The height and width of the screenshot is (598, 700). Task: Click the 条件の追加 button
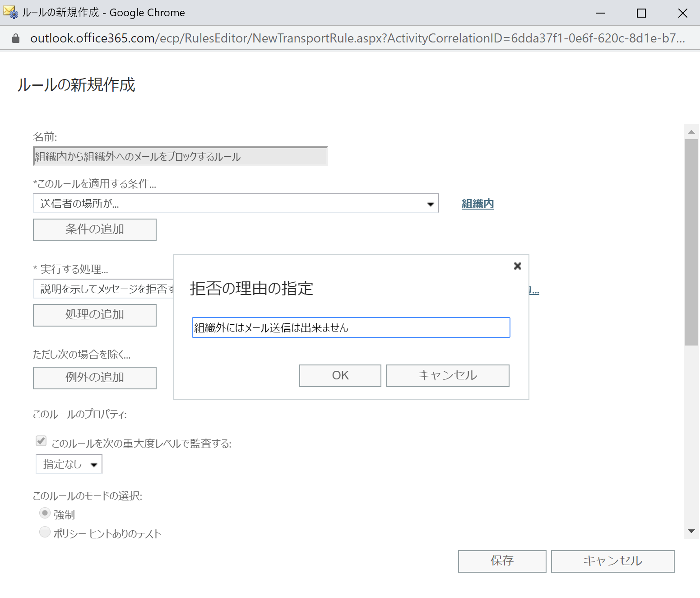click(95, 230)
